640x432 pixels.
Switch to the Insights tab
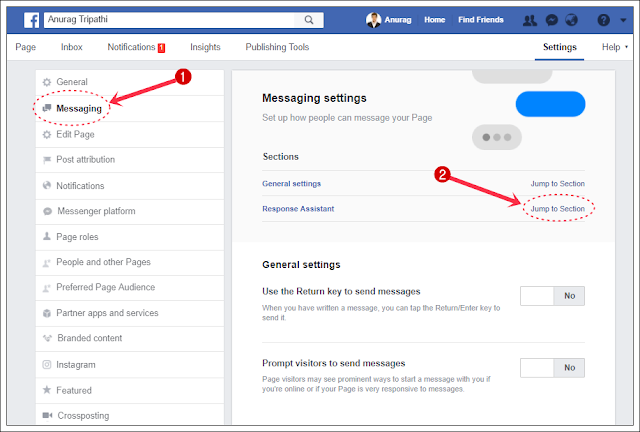(x=205, y=47)
